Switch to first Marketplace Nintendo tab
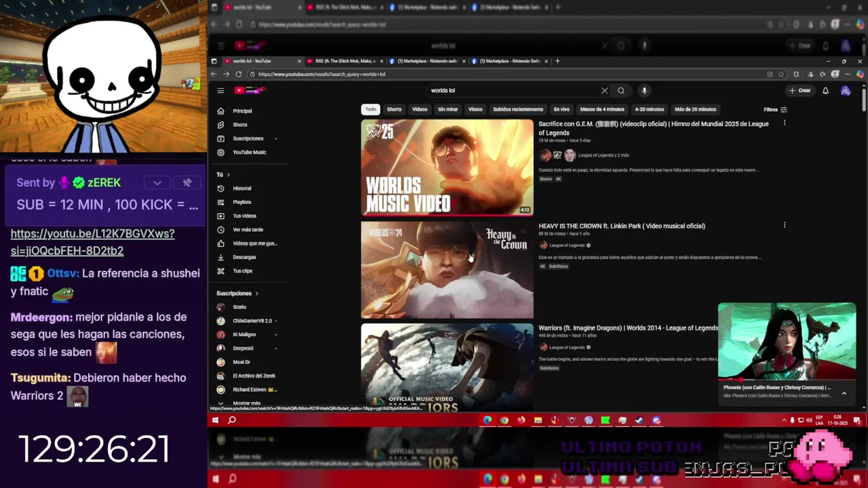 [427, 61]
